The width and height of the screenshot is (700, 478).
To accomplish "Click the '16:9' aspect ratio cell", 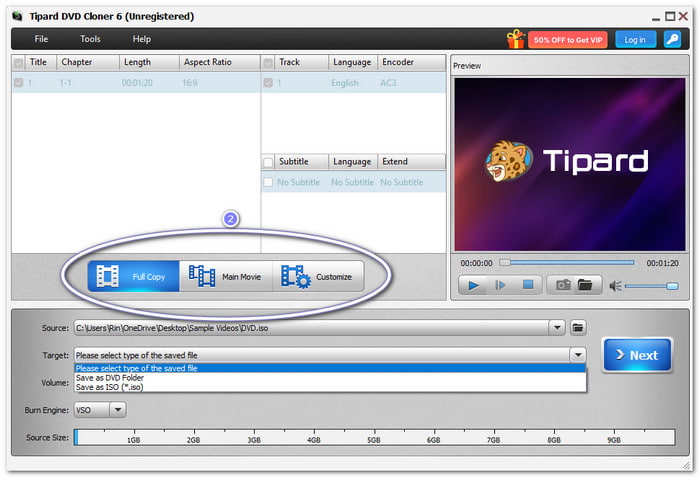I will coord(190,83).
